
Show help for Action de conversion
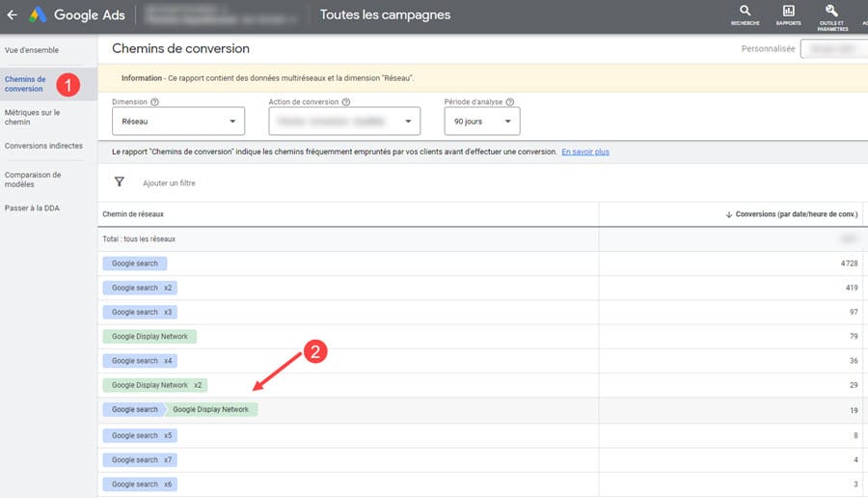[346, 102]
